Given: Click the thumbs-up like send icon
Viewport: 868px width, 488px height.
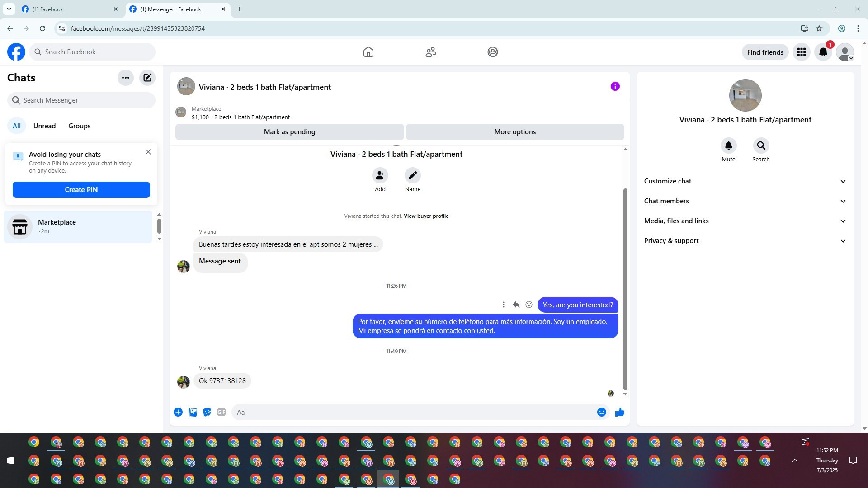Looking at the screenshot, I should (619, 412).
